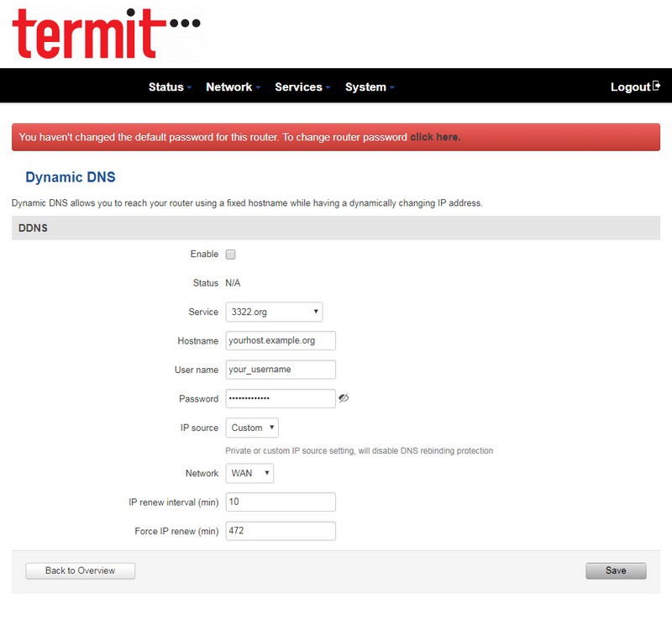Edit the Force IP renew field
672x620 pixels.
point(281,531)
